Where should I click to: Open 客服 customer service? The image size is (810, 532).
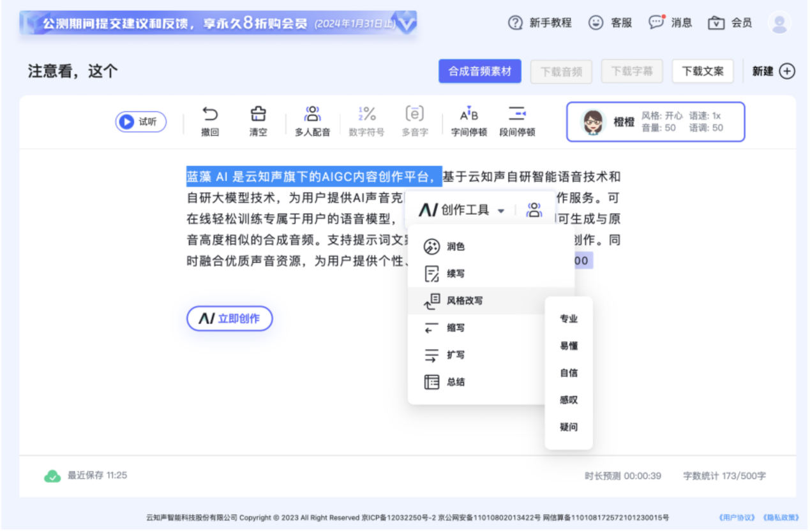coord(610,23)
